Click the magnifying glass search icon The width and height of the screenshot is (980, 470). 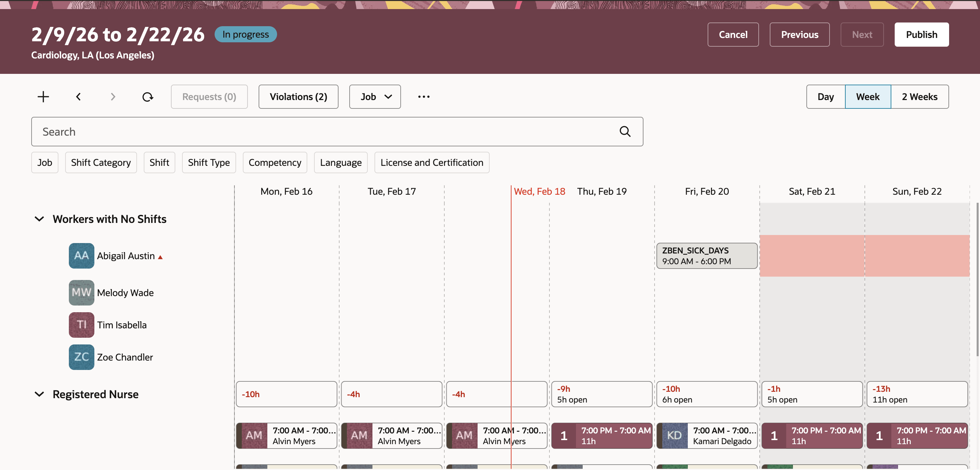point(625,132)
